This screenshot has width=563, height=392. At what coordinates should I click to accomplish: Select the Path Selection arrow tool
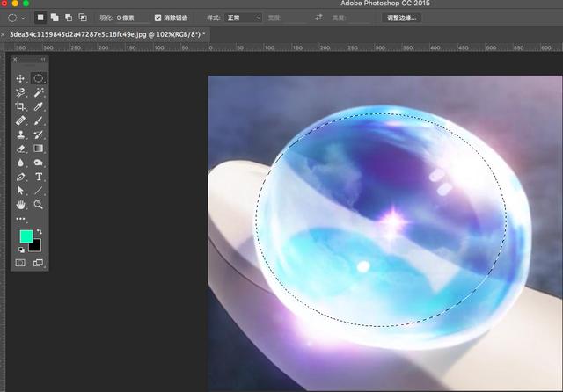click(x=20, y=191)
